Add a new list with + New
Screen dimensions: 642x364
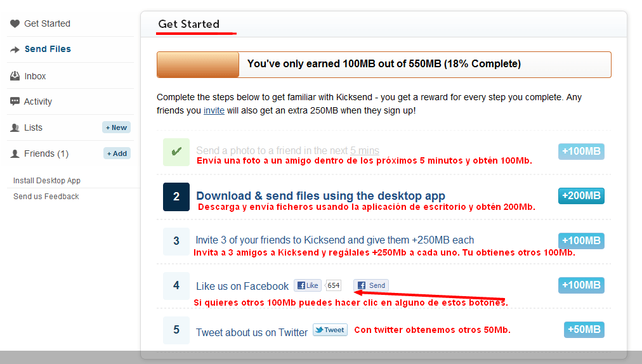pos(116,127)
